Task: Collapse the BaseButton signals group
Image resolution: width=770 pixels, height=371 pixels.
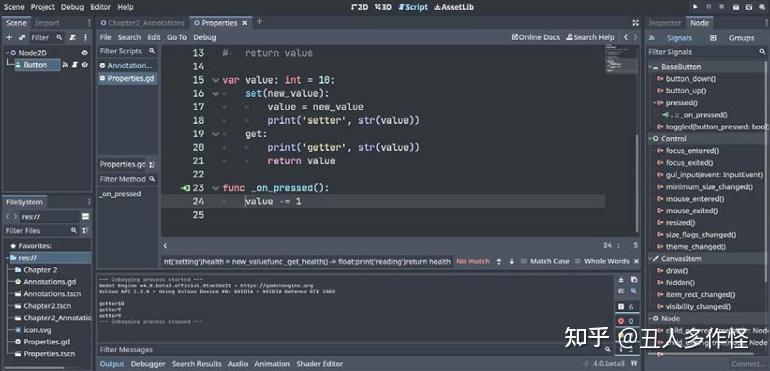Action: [651, 67]
